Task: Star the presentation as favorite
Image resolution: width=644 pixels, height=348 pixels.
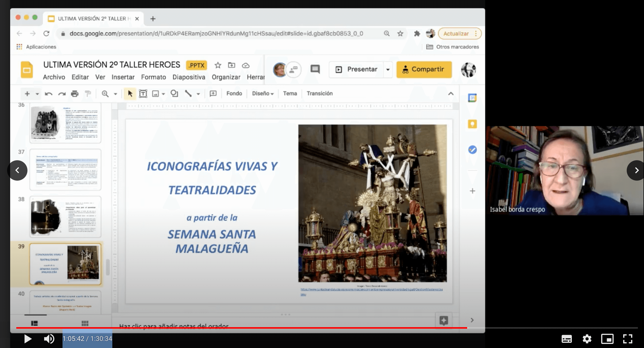Action: tap(218, 65)
